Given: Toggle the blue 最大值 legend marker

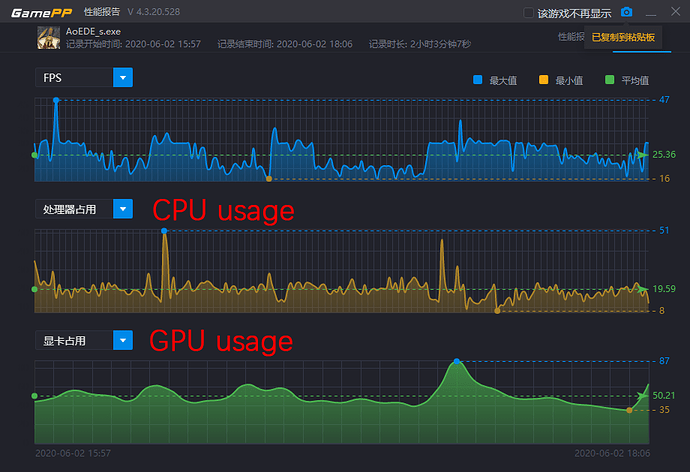Looking at the screenshot, I should tap(476, 79).
